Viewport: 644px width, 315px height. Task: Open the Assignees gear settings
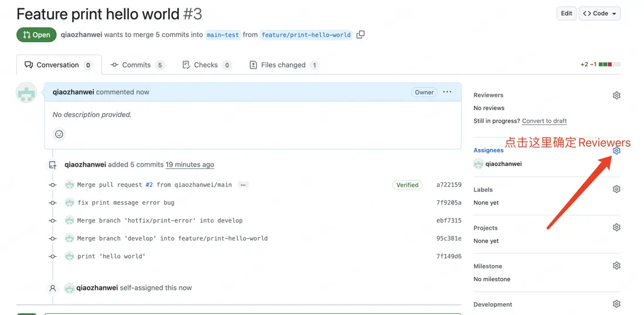coord(616,151)
